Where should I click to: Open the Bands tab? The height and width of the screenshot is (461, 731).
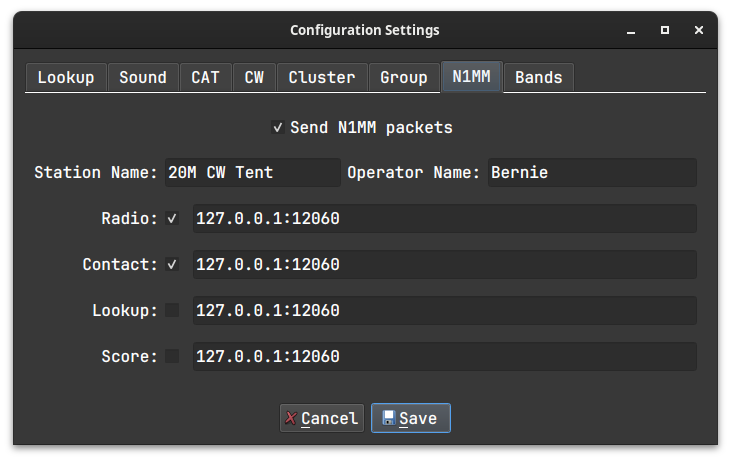point(539,77)
